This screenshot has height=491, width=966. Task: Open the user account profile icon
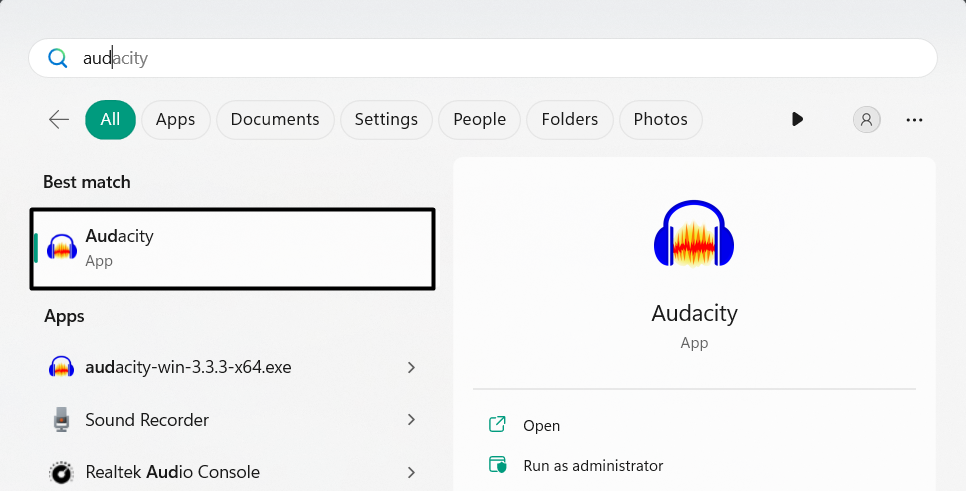[866, 120]
